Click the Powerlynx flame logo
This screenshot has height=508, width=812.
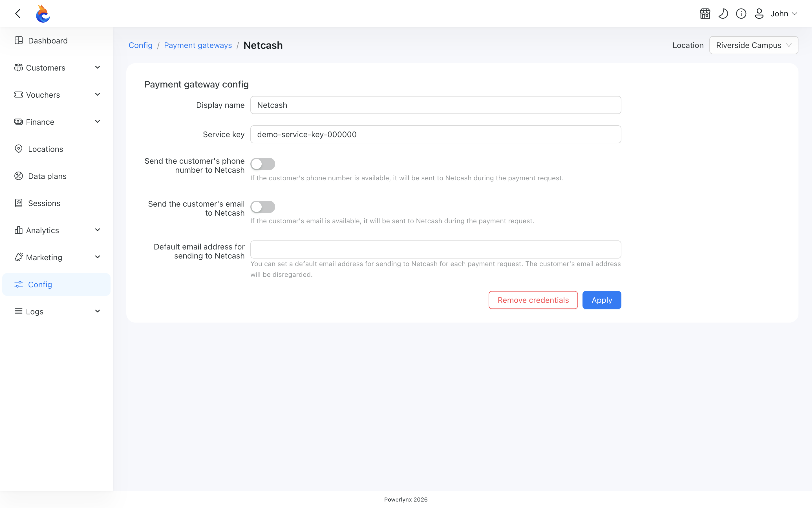tap(43, 14)
